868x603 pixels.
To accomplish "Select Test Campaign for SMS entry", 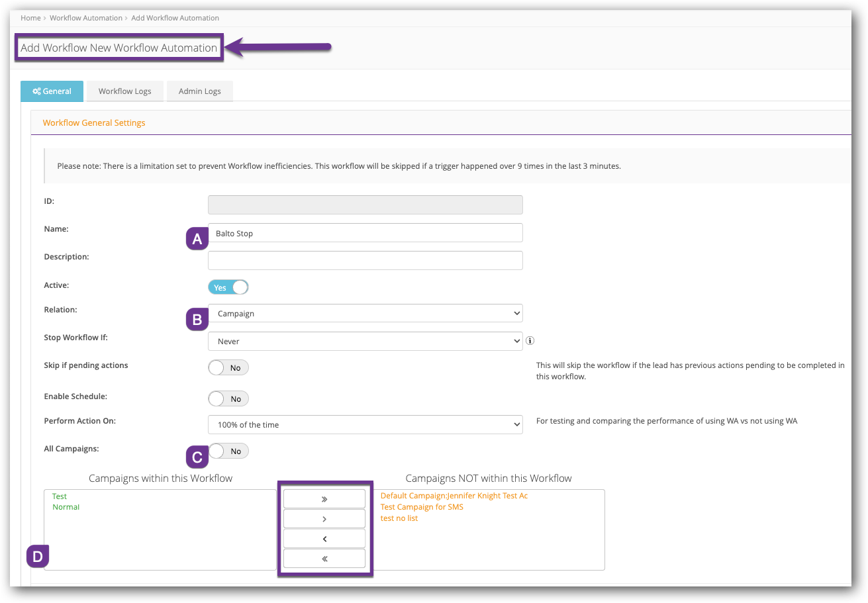I will pyautogui.click(x=422, y=507).
